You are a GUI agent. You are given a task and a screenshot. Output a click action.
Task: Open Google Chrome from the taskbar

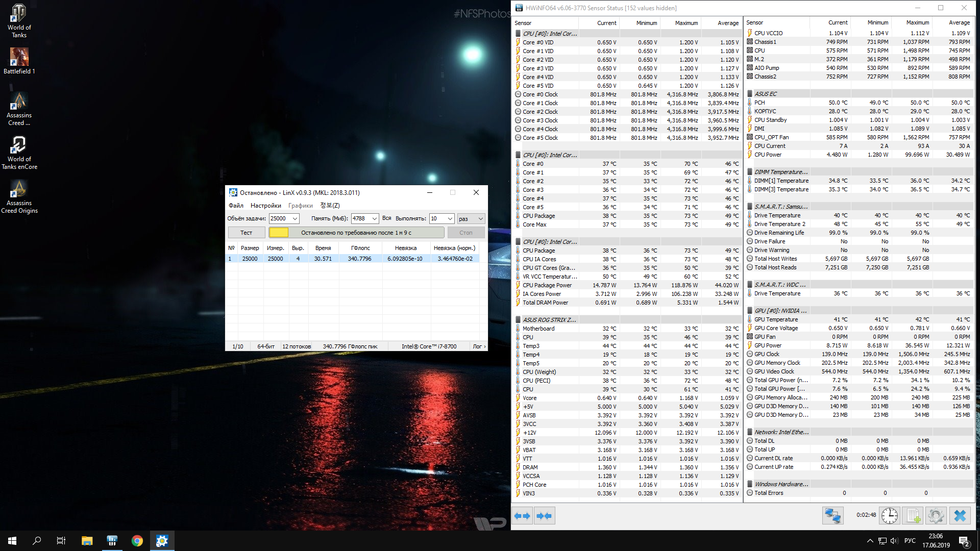tap(137, 541)
